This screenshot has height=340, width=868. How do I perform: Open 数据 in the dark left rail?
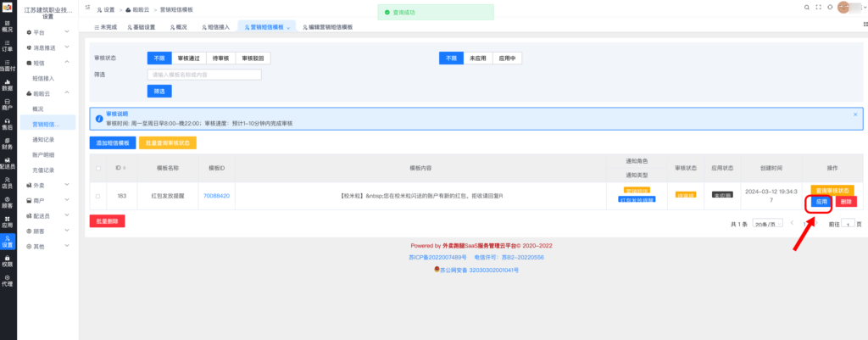tap(7, 85)
